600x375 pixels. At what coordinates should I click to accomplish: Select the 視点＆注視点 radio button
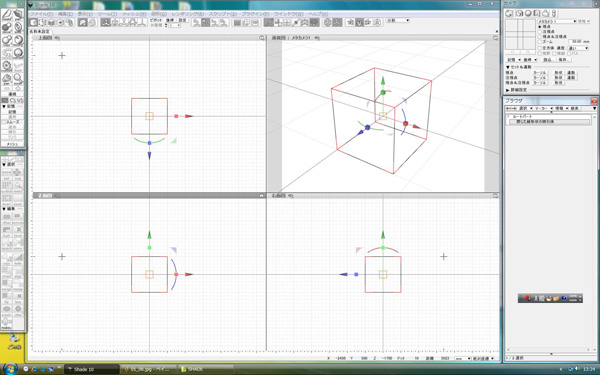(x=540, y=36)
